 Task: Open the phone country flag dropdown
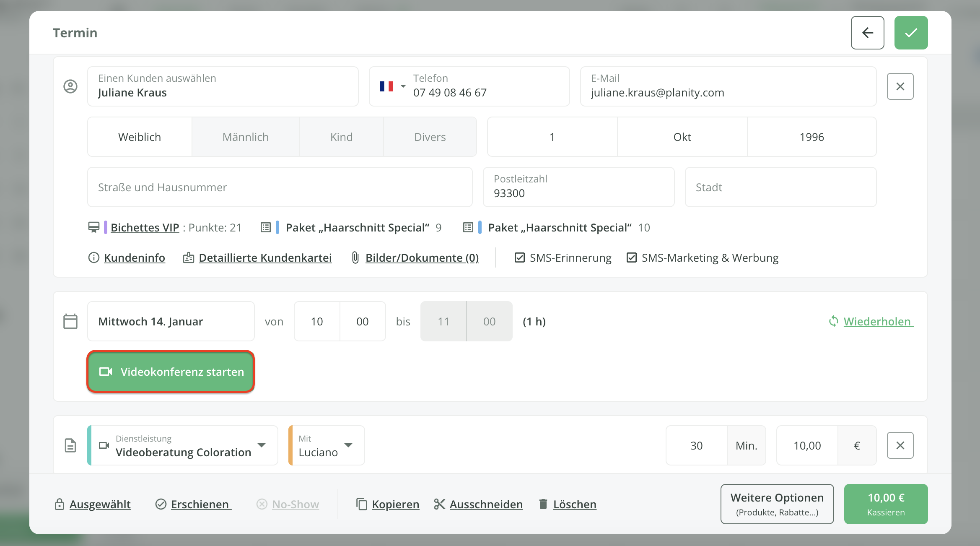click(x=392, y=86)
